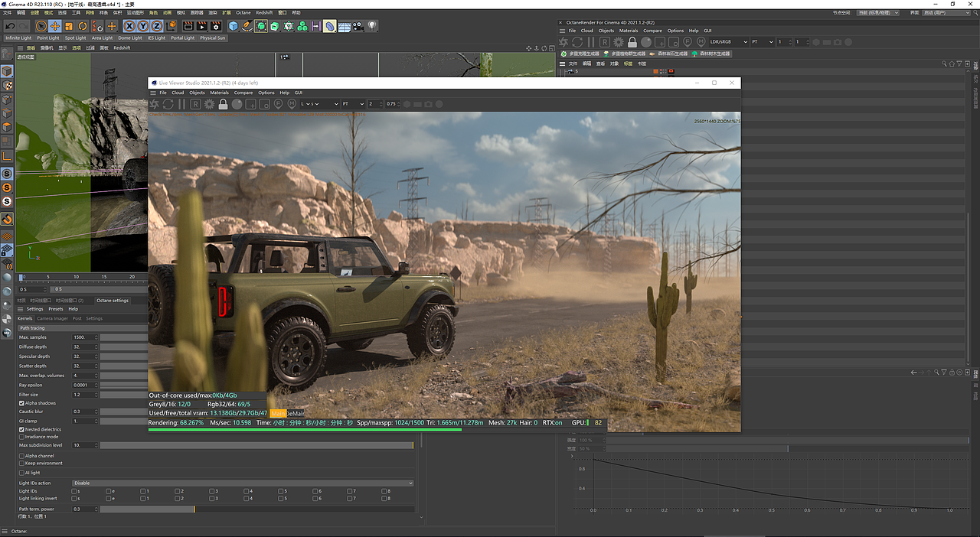The image size is (980, 537).
Task: Open color space dropdown in Live Viewer Studio
Action: [x=320, y=103]
